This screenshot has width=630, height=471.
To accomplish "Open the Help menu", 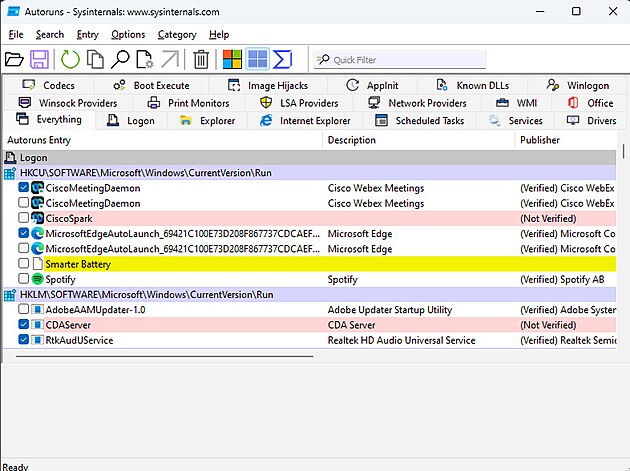I will pos(219,35).
